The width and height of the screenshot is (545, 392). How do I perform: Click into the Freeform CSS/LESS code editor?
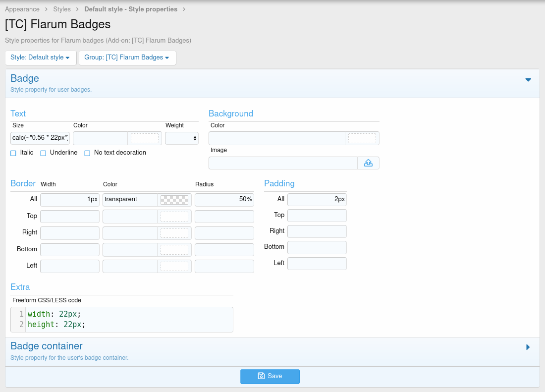[129, 320]
